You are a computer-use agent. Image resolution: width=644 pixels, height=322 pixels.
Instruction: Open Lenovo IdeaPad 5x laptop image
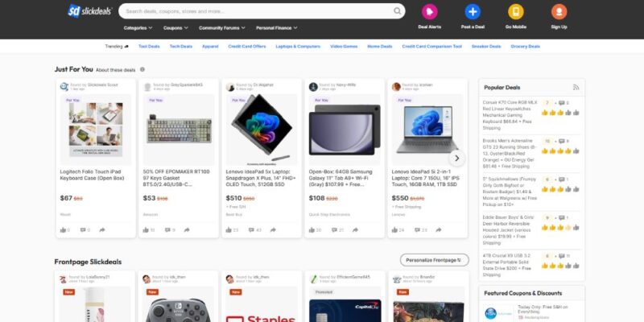pos(262,130)
